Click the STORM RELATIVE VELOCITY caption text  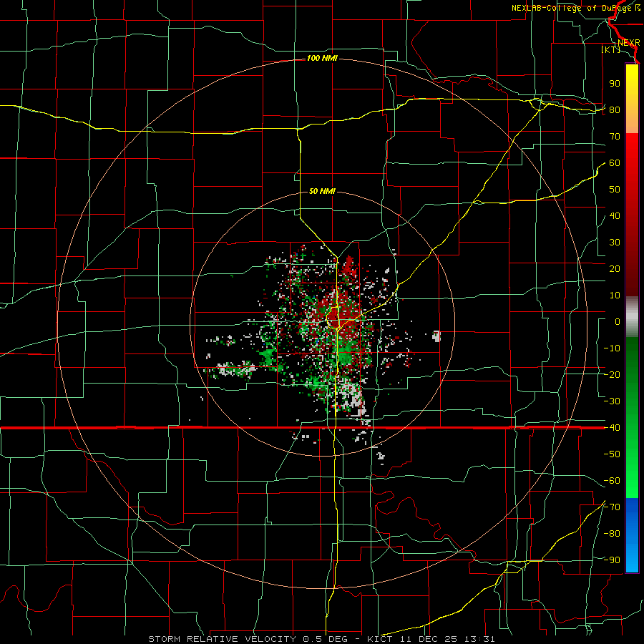223,639
